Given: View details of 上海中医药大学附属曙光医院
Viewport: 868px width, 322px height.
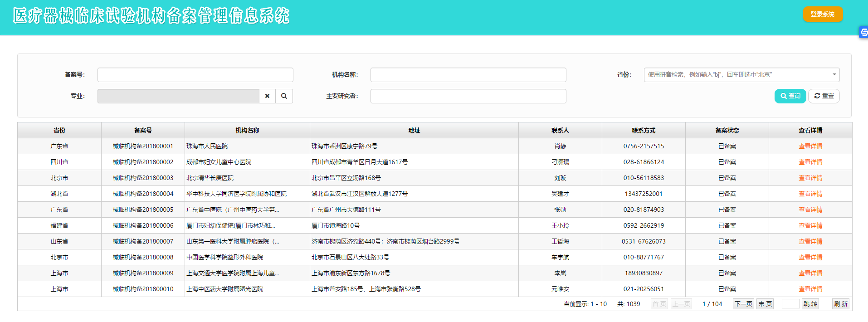Looking at the screenshot, I should 810,289.
